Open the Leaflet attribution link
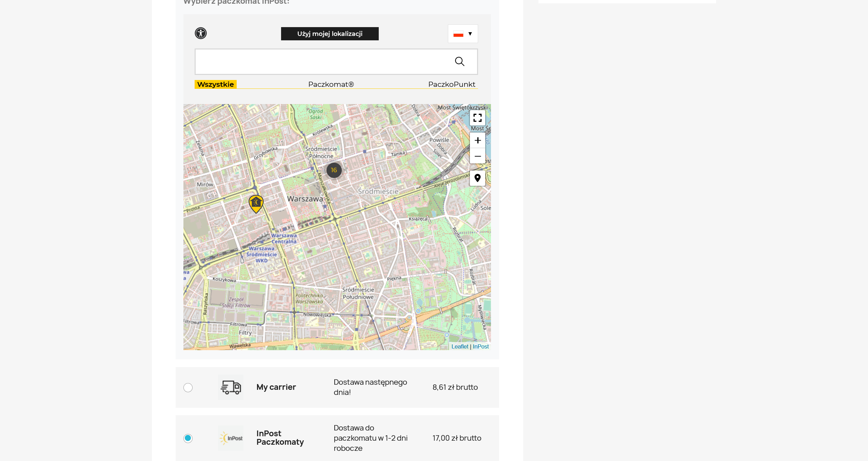The width and height of the screenshot is (868, 461). click(459, 346)
